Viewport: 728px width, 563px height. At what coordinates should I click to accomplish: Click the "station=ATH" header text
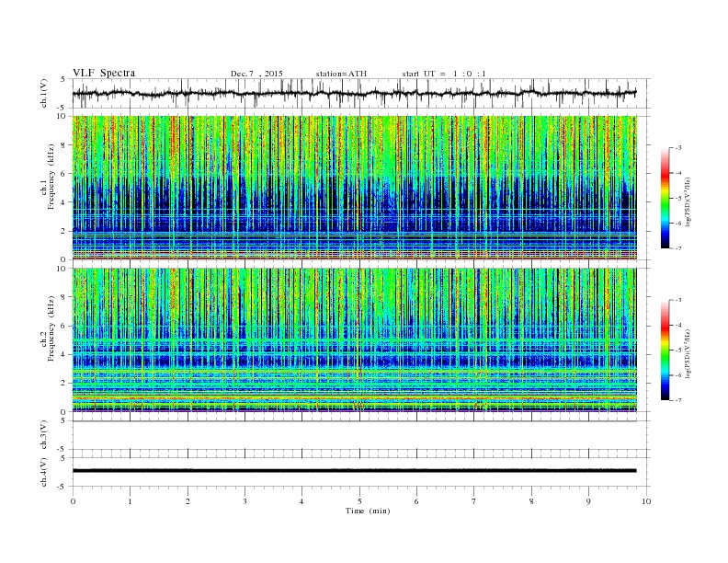click(341, 74)
